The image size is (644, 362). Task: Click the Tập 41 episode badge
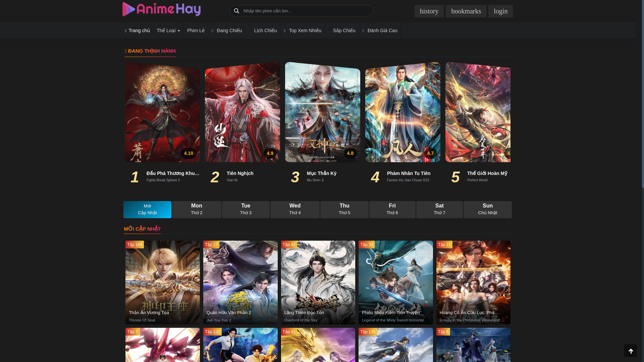coord(289,332)
